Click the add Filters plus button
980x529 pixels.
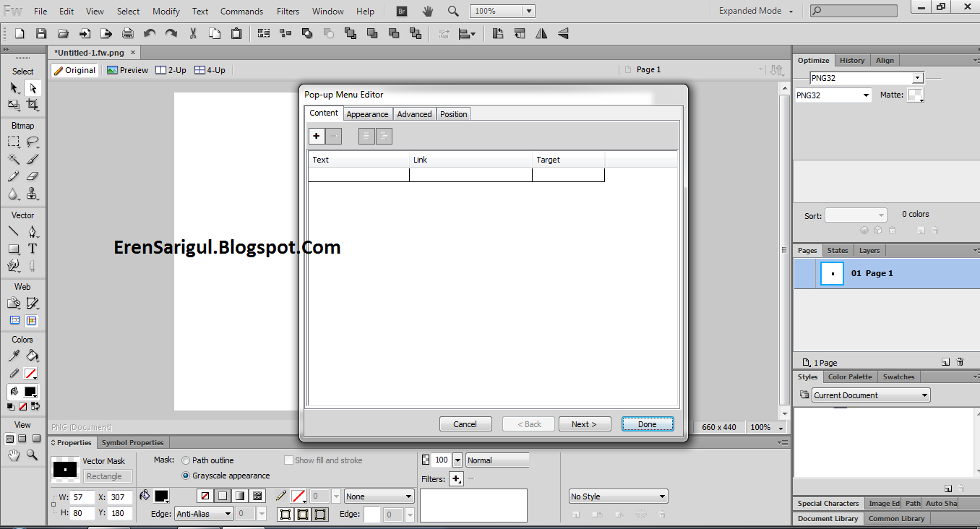pos(456,478)
